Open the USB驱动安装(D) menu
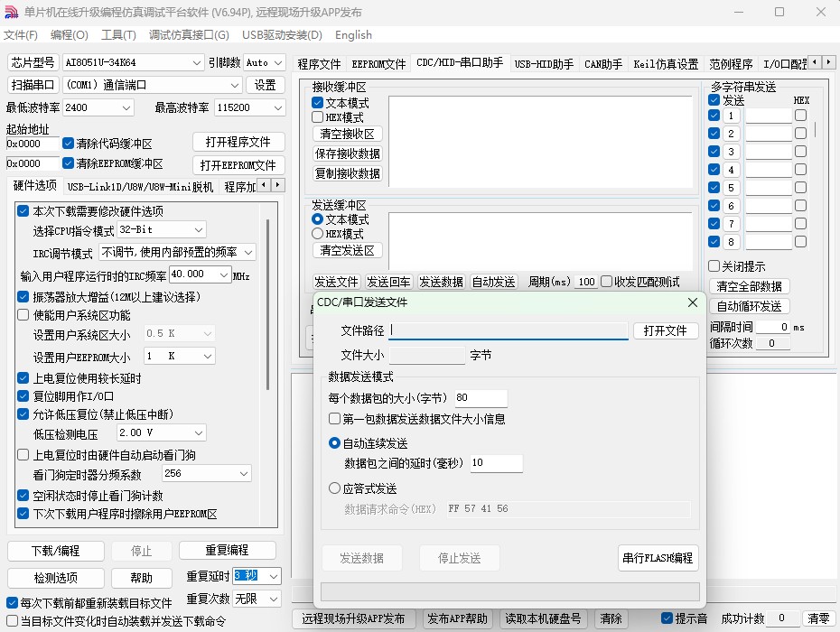 (x=282, y=35)
